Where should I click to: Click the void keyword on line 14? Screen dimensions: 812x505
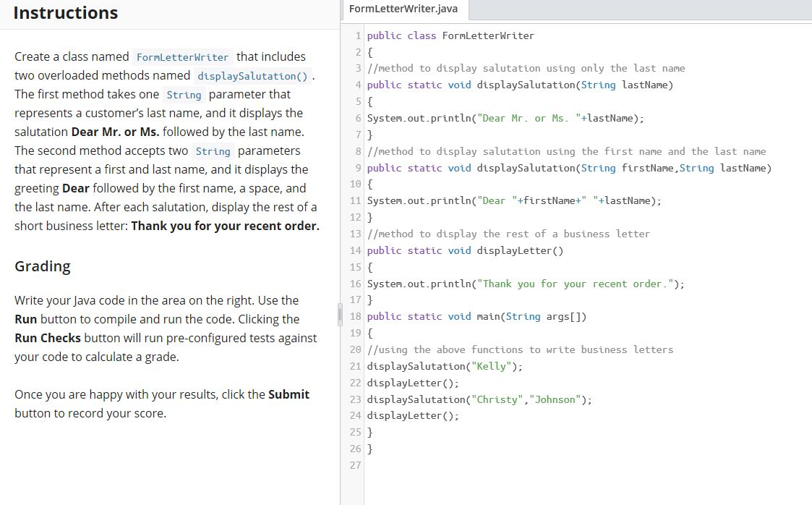point(459,250)
